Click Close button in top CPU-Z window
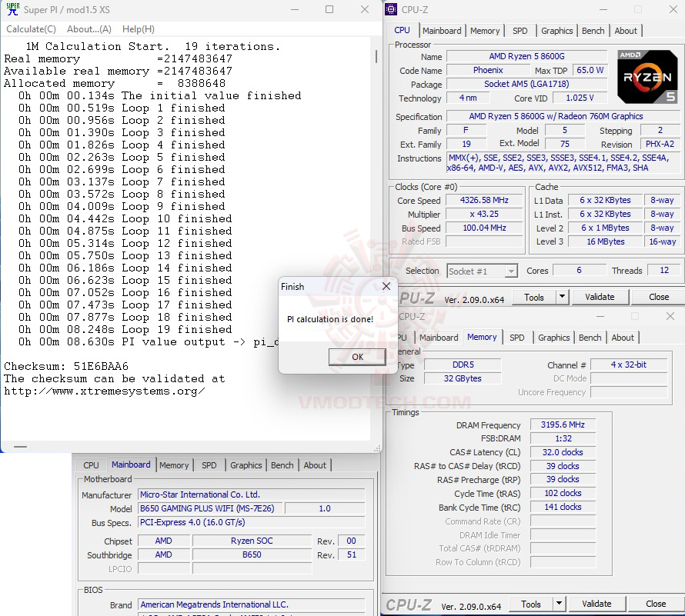Viewport: 685px width, 616px height. 658,297
